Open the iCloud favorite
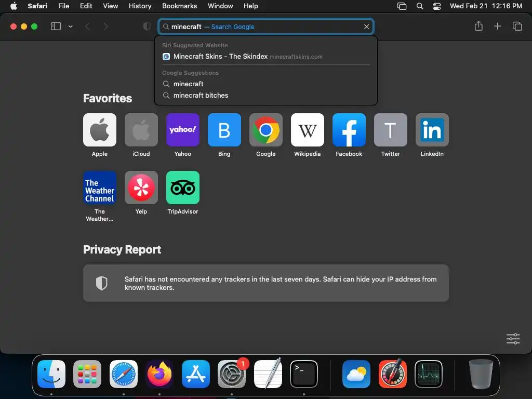532x399 pixels. pyautogui.click(x=141, y=130)
